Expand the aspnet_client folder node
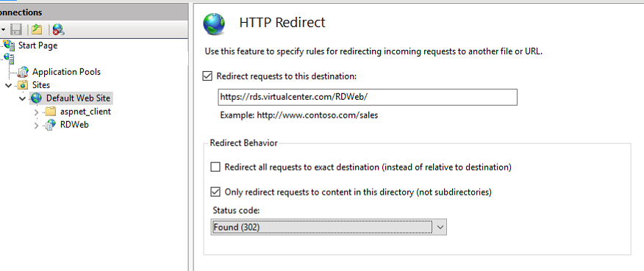 (x=37, y=112)
